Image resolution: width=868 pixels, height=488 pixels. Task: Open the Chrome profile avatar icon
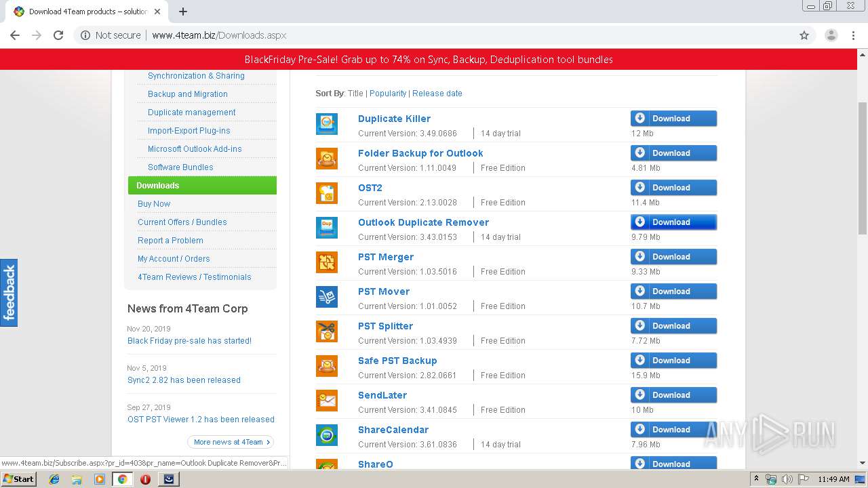pyautogui.click(x=831, y=35)
